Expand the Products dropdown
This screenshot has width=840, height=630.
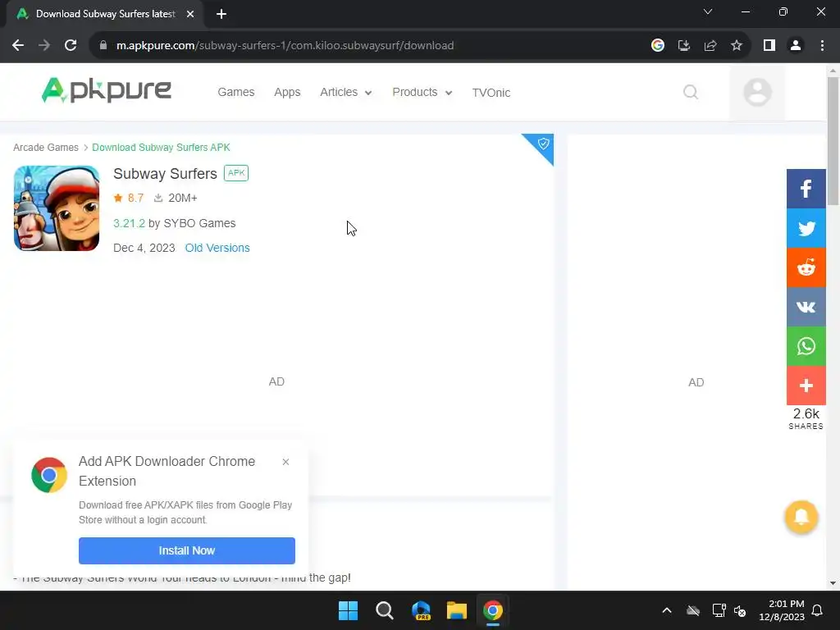[x=422, y=92]
